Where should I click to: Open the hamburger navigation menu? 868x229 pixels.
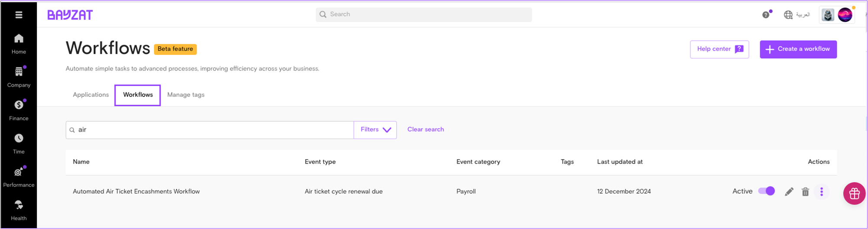[x=19, y=15]
